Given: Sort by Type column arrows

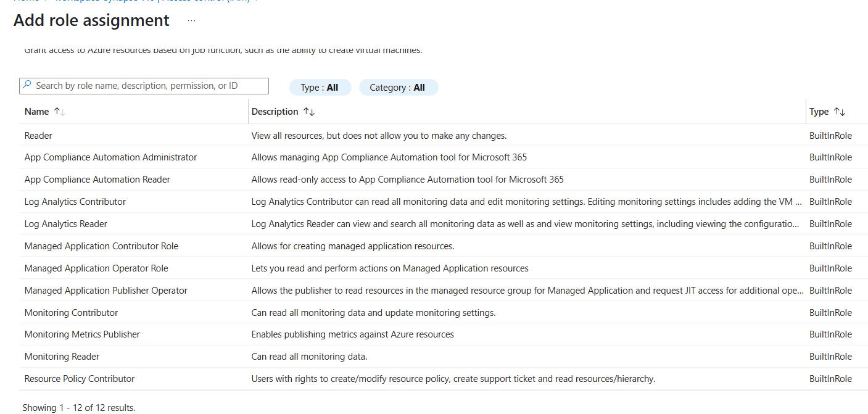Looking at the screenshot, I should pos(839,112).
